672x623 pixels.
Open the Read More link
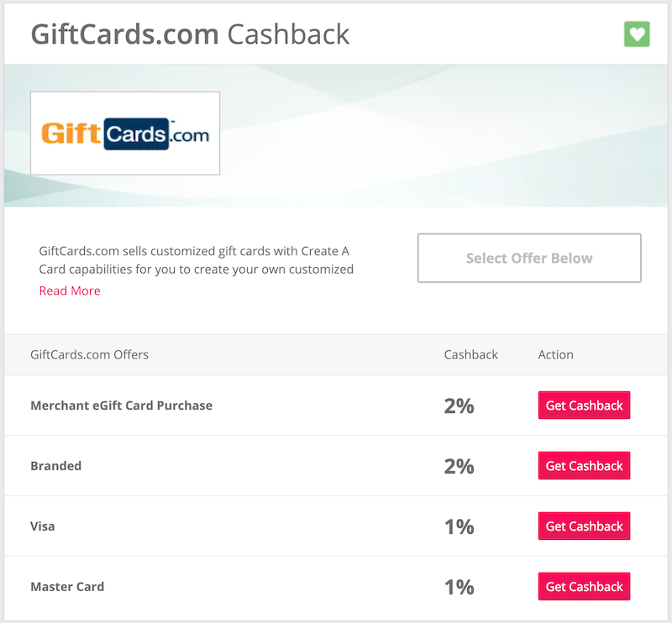click(x=70, y=291)
